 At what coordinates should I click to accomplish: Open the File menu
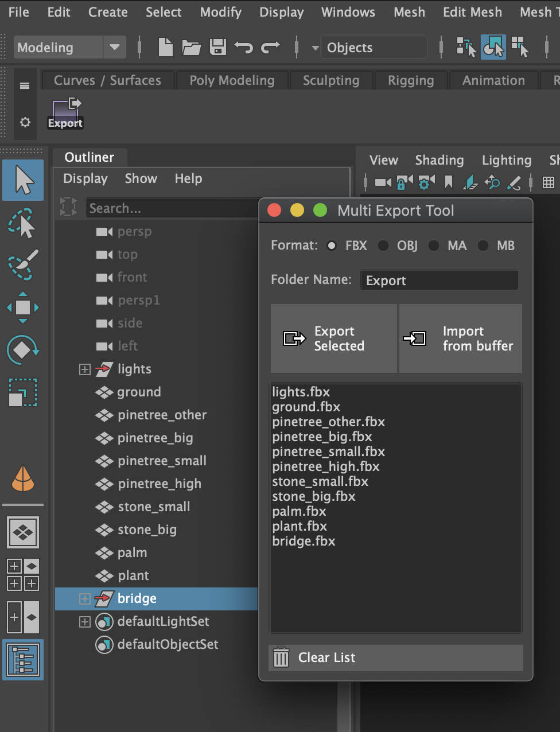click(x=19, y=12)
